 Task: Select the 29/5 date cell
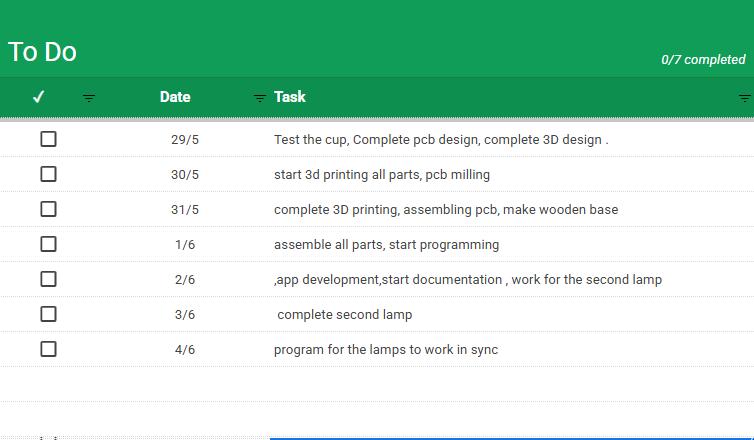pos(185,139)
